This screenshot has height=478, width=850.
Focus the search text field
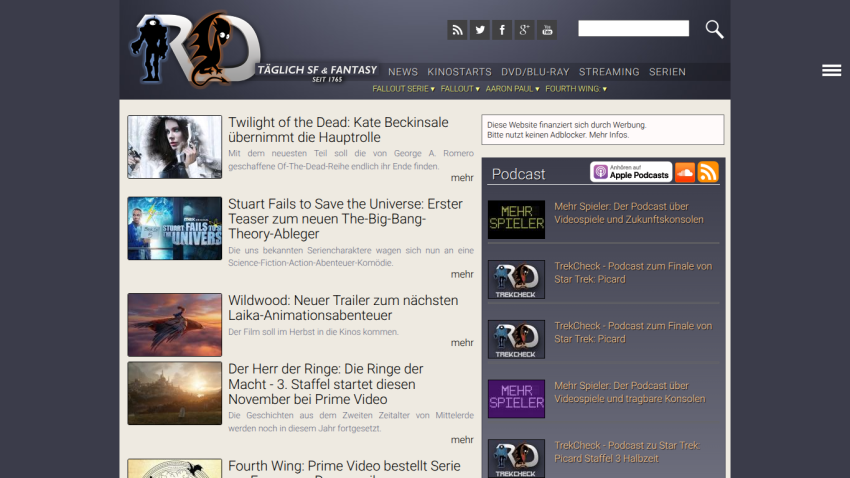pos(633,28)
